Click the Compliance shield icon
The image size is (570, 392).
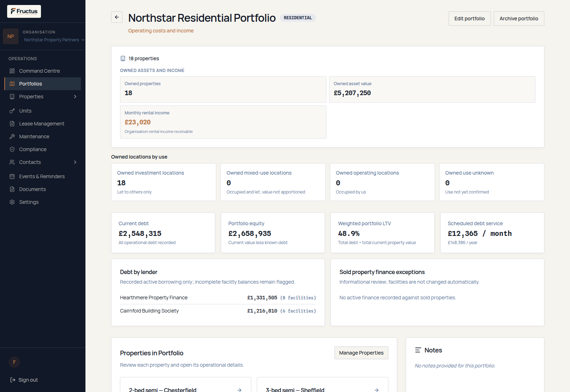12,149
